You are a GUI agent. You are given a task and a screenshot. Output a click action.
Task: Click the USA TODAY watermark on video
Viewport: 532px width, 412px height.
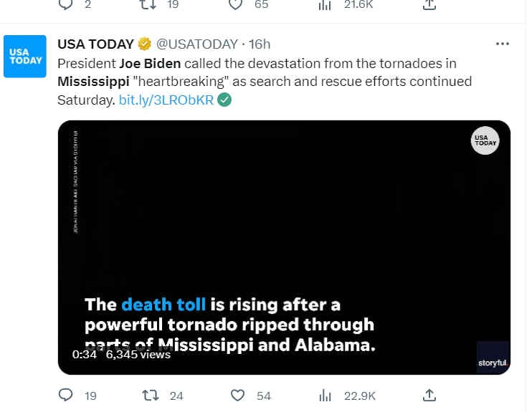485,140
